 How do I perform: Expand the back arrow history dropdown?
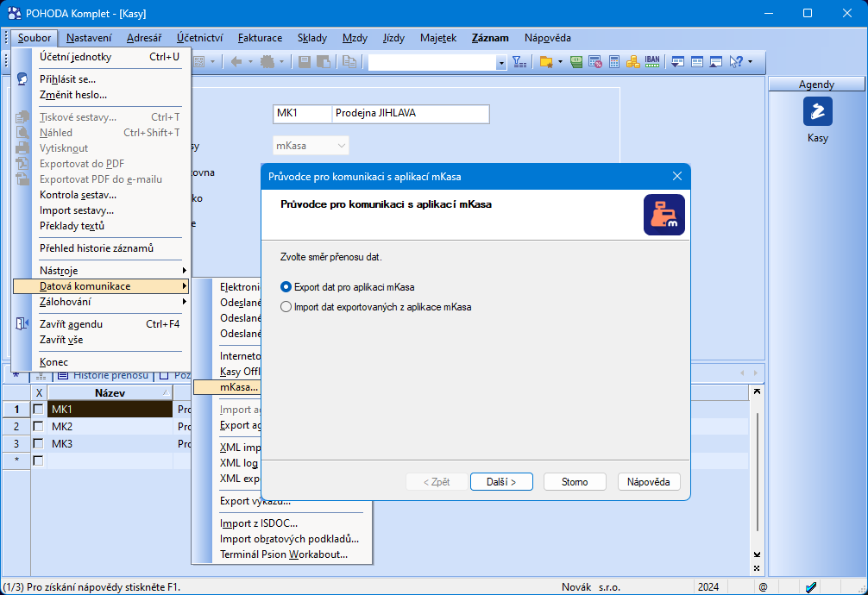pyautogui.click(x=250, y=62)
